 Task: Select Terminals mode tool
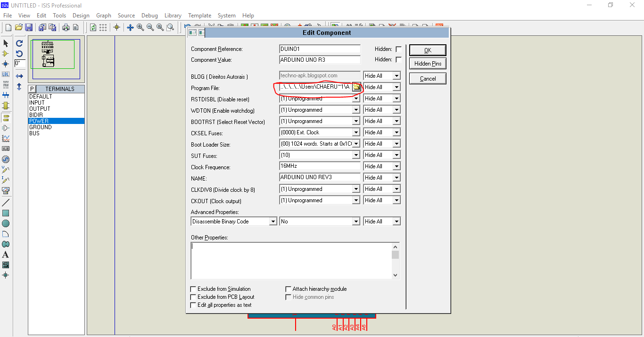coord(6,117)
